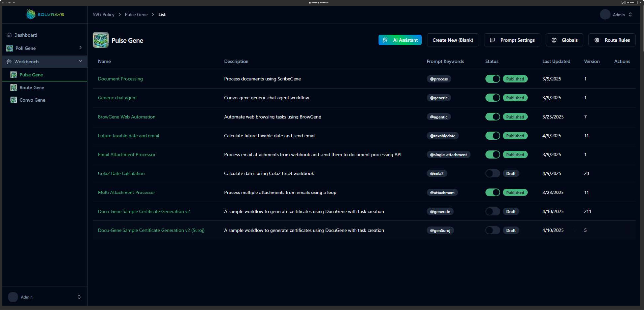Toggle off Generic chat agent status
Screen dimensions: 644x310
click(492, 98)
